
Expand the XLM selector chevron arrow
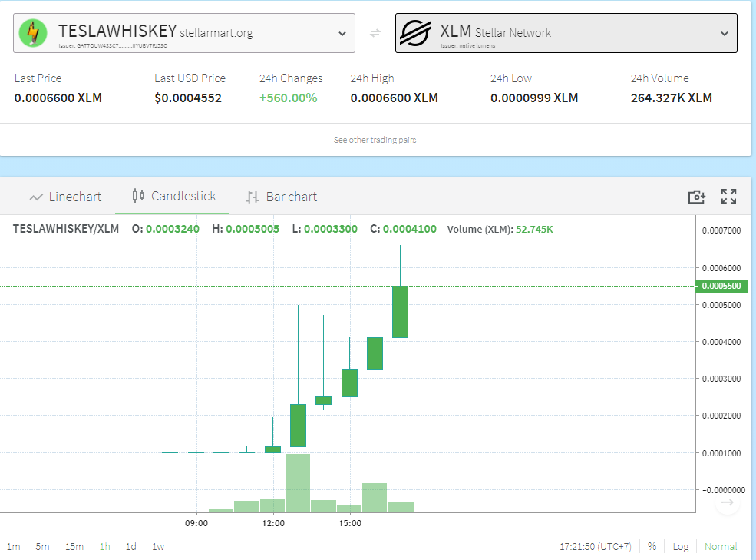point(725,33)
